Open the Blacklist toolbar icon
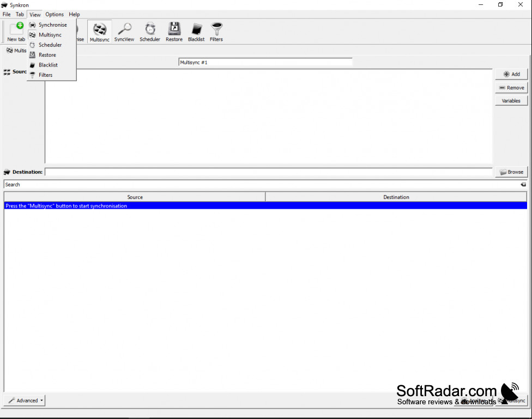This screenshot has height=419, width=532. 196,32
